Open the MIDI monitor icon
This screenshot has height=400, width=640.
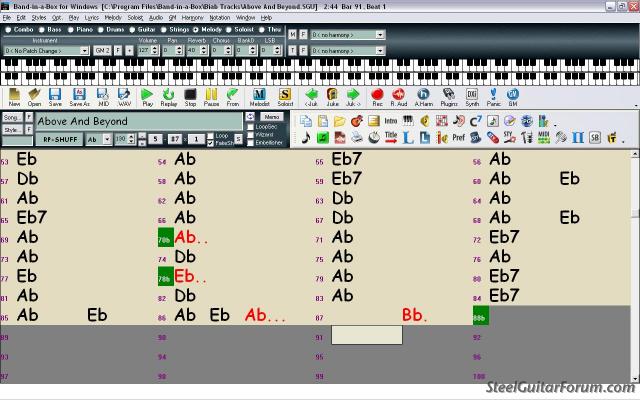[544, 138]
